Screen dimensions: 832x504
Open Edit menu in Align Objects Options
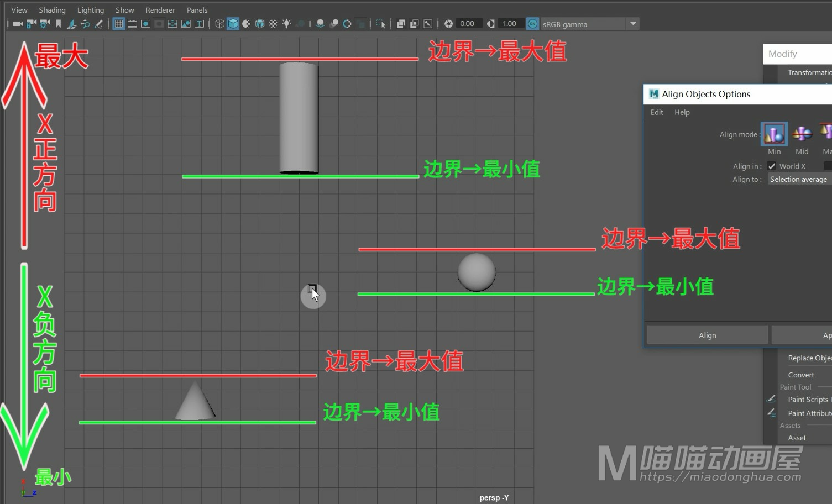pos(657,112)
